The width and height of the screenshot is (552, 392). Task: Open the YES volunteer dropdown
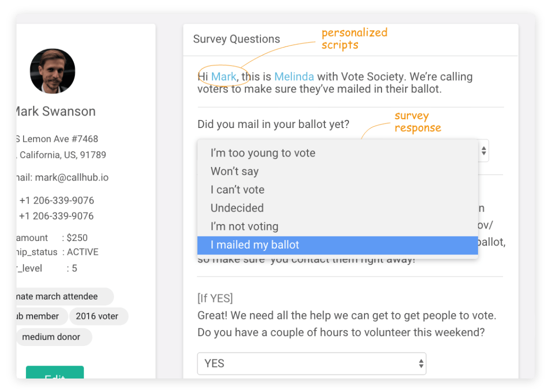311,363
